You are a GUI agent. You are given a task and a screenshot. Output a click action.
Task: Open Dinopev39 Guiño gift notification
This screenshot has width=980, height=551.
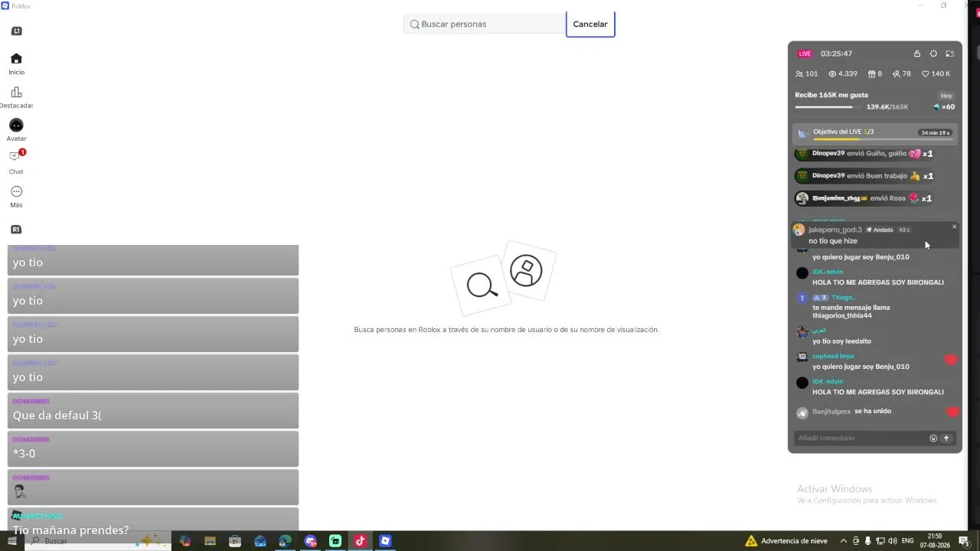[864, 154]
